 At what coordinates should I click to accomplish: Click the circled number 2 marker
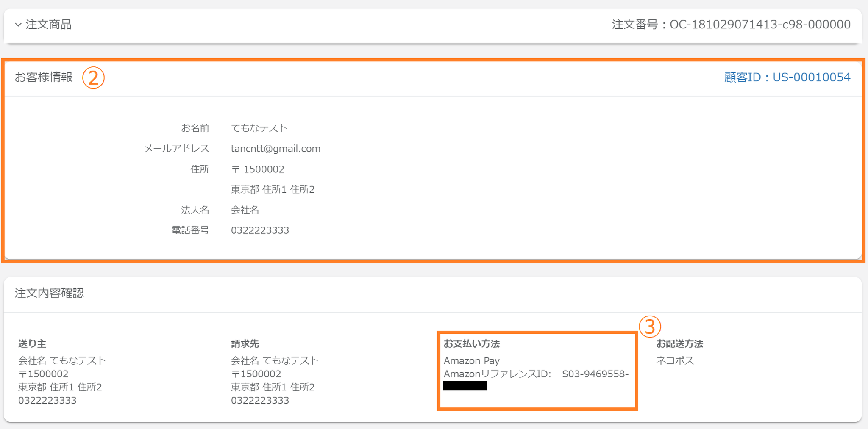93,78
